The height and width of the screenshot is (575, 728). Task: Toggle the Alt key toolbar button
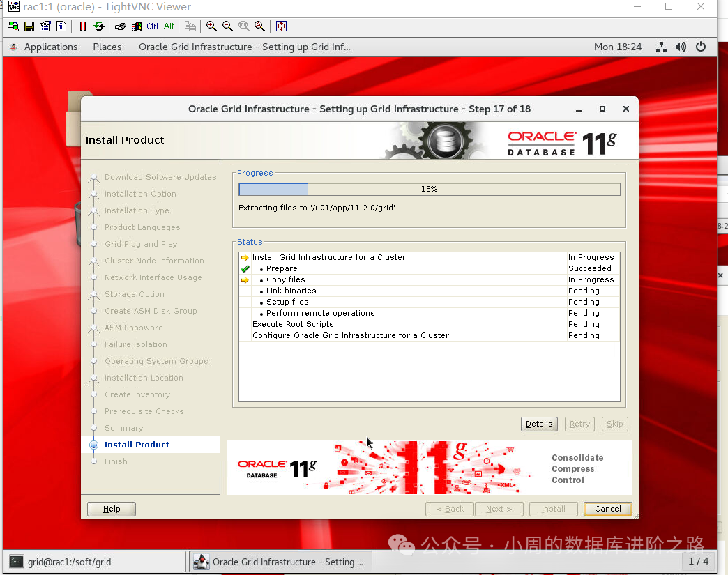click(169, 26)
